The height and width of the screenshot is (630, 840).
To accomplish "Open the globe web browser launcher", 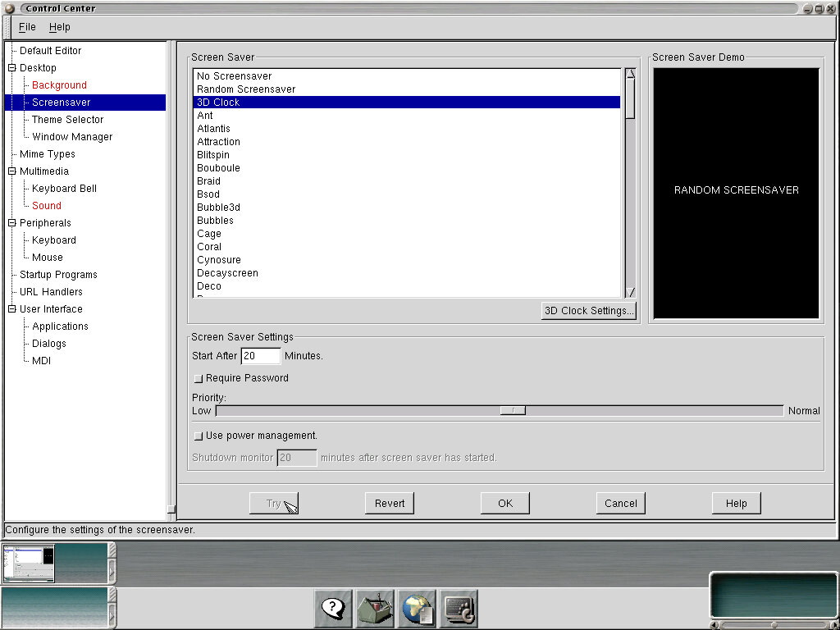I will point(417,609).
